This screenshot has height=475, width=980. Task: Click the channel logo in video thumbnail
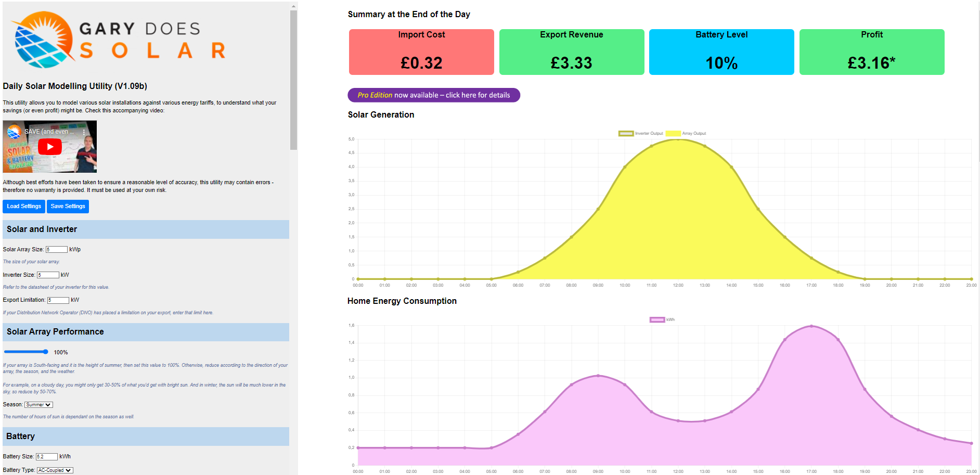pos(14,131)
